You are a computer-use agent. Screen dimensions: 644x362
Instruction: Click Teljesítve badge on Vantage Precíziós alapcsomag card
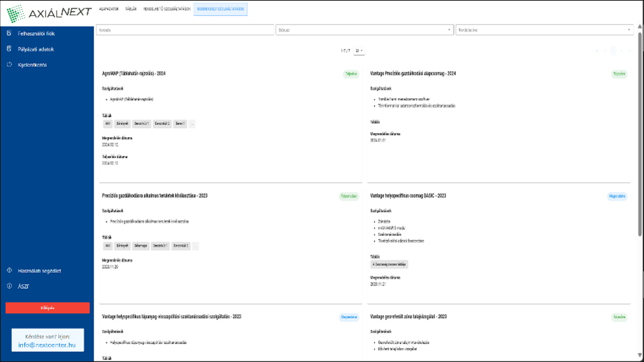click(620, 74)
